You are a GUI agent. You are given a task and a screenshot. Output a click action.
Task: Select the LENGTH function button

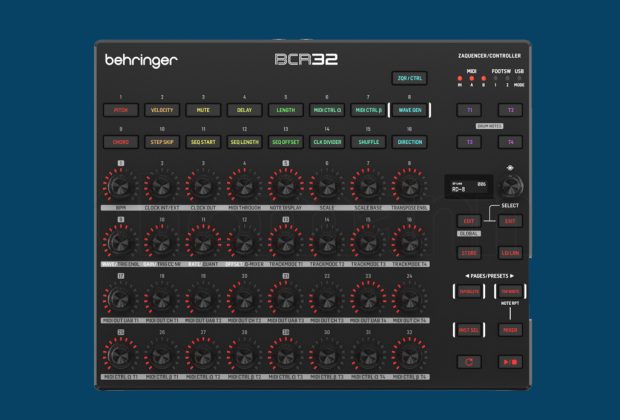tap(285, 110)
